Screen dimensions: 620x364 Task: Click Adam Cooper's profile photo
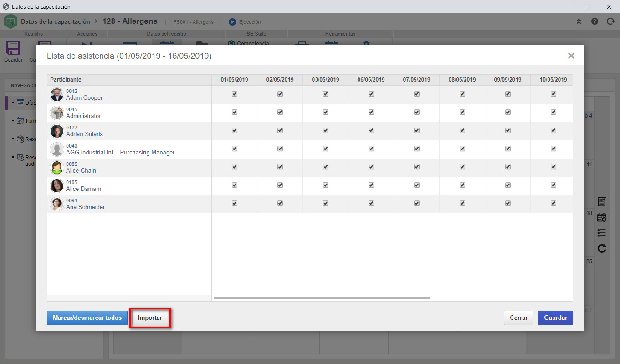tap(56, 95)
